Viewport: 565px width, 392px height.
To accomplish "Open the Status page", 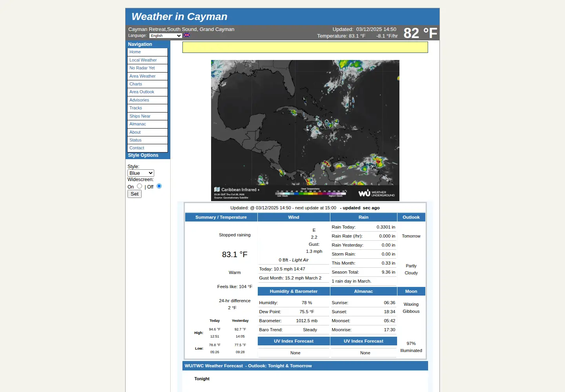I will coord(148,140).
